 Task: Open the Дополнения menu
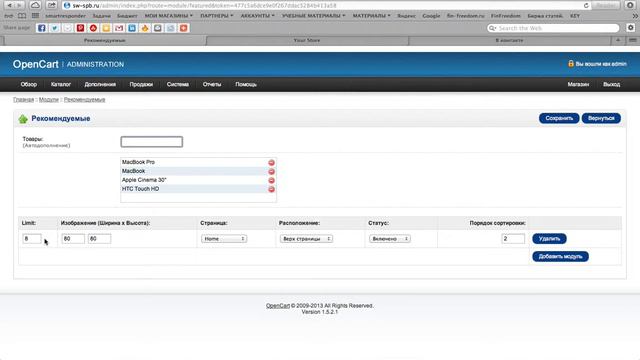(100, 84)
